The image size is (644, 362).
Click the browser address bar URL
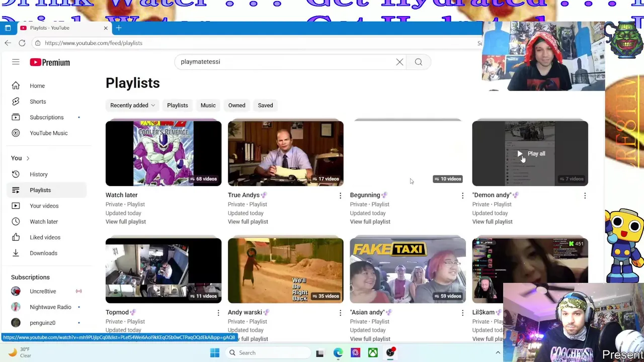tap(94, 43)
